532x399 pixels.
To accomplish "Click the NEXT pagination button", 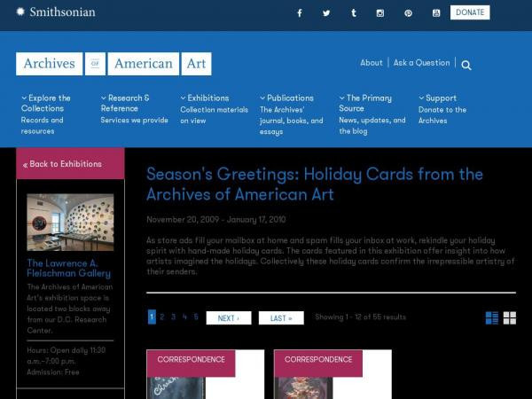I will coord(229,318).
